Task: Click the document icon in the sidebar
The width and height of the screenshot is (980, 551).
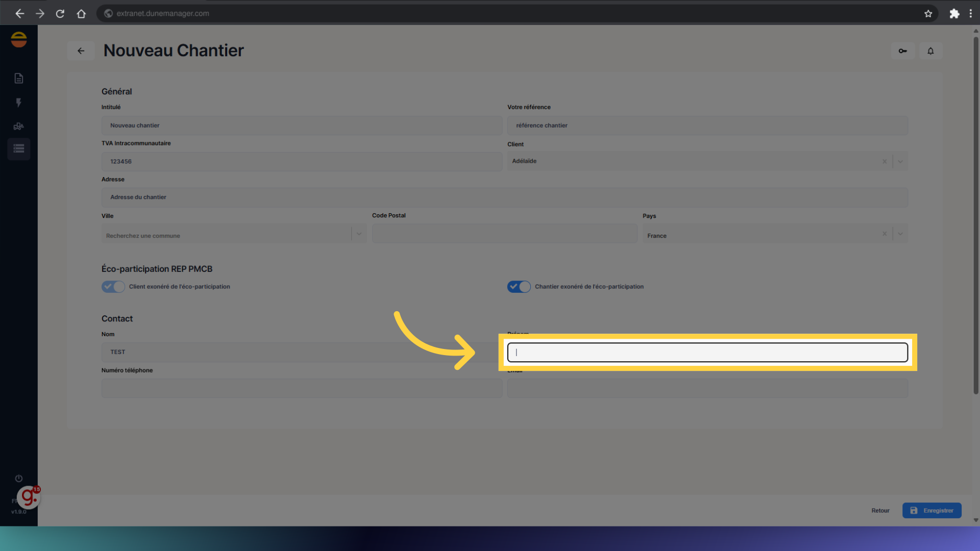Action: tap(19, 78)
